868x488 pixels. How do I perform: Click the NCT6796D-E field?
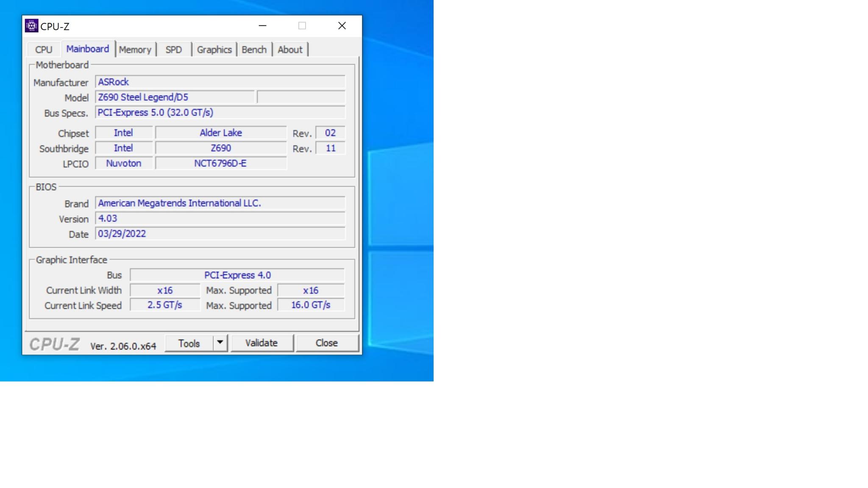coord(221,163)
